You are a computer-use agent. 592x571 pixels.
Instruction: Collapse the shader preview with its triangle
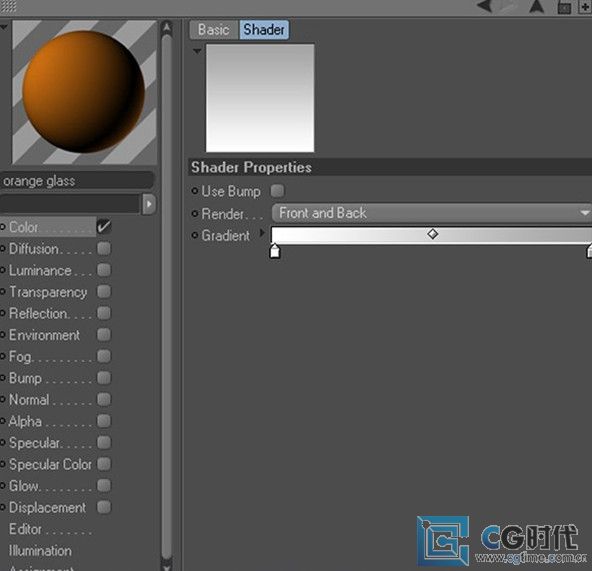197,51
